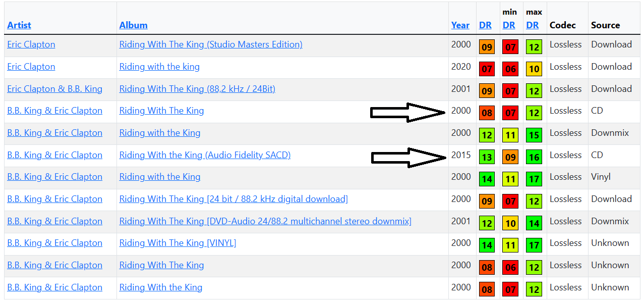This screenshot has width=644, height=302.
Task: Select the 'Vinyl' source cell
Action: coord(601,177)
